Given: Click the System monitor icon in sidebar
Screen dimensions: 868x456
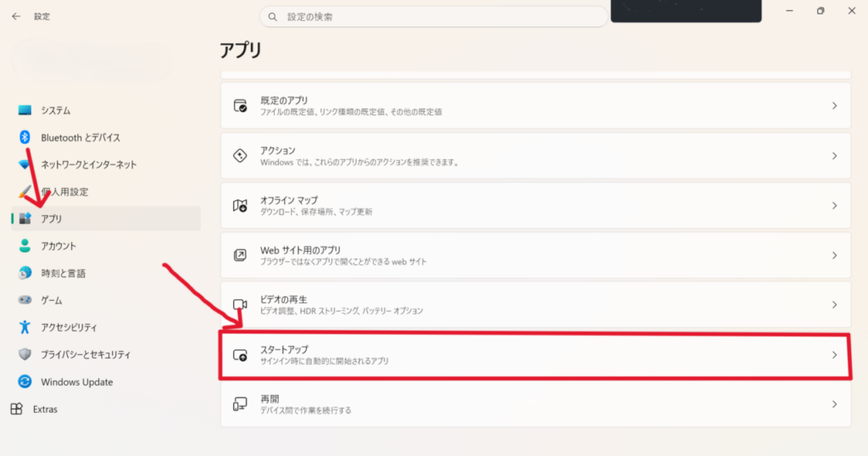Looking at the screenshot, I should (x=25, y=110).
